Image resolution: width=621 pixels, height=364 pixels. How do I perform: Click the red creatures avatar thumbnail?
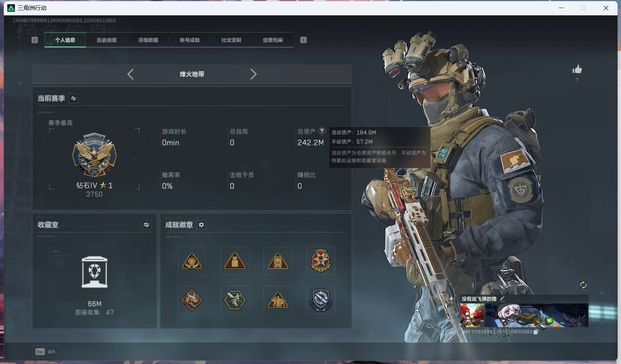pyautogui.click(x=472, y=315)
